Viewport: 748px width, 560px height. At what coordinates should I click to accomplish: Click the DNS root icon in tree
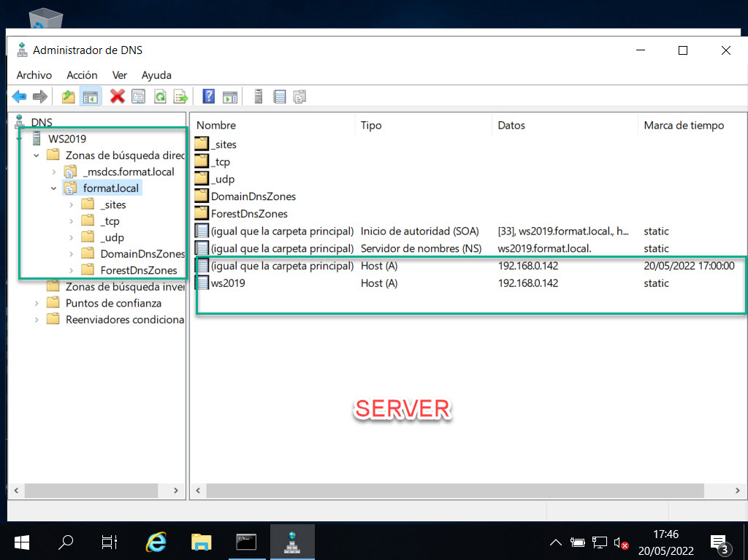20,121
